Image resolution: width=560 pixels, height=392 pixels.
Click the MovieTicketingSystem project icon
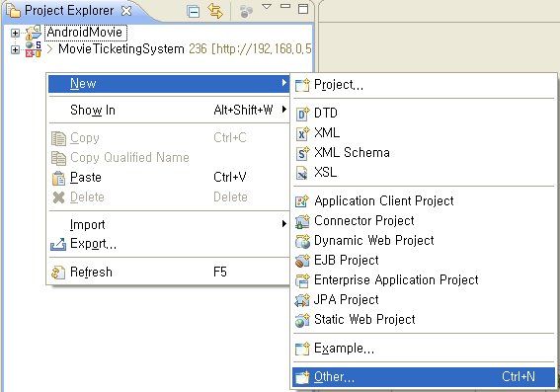34,49
